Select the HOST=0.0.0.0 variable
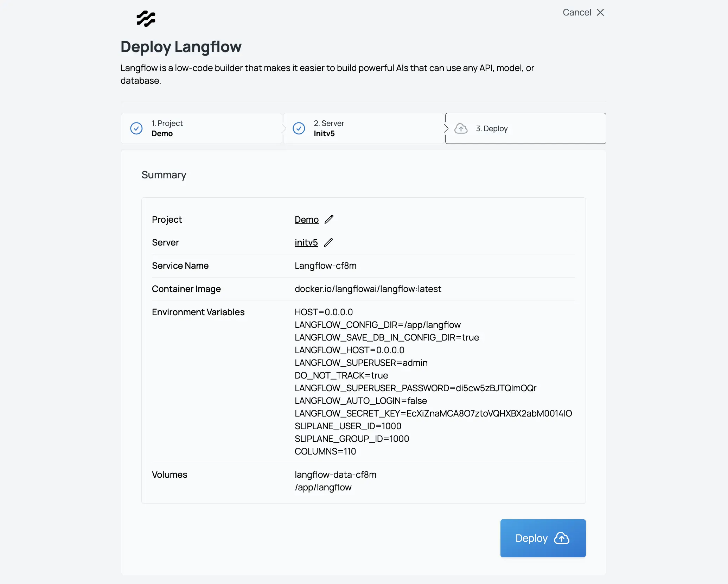The height and width of the screenshot is (584, 728). click(x=324, y=312)
